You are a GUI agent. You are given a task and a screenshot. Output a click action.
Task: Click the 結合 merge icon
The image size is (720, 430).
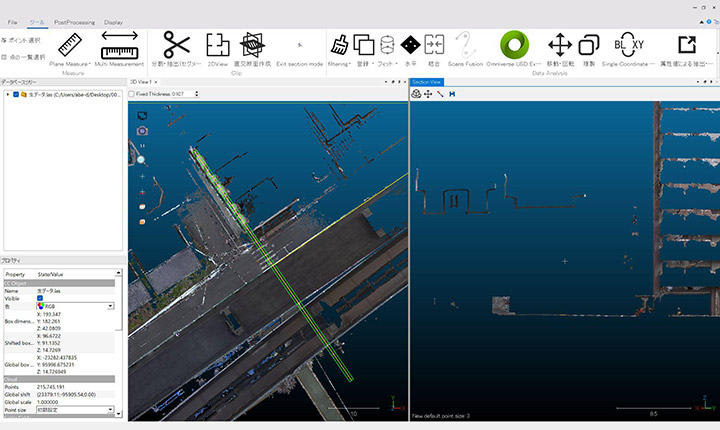pos(434,45)
